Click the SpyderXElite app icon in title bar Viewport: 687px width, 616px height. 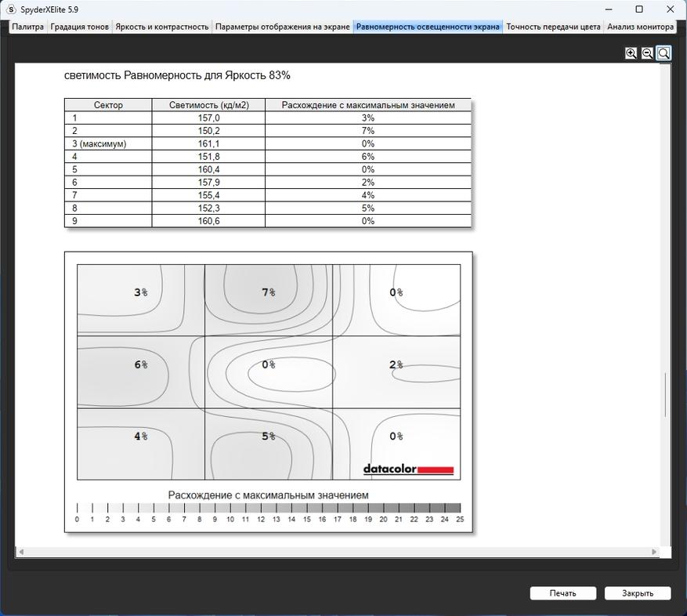tap(11, 9)
